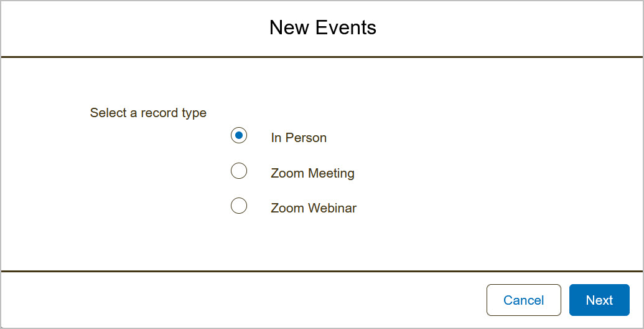Proceed with the Next button

point(599,300)
